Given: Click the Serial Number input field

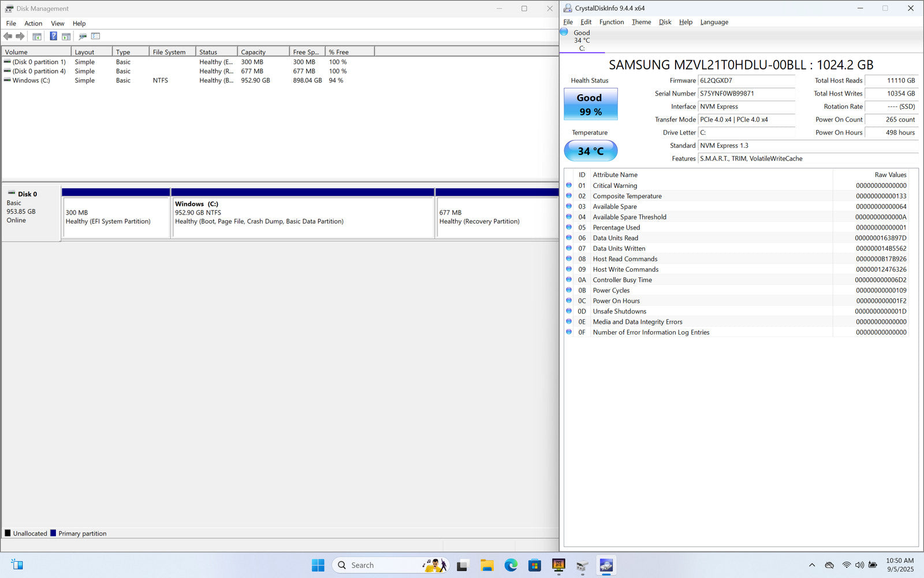Looking at the screenshot, I should (746, 94).
